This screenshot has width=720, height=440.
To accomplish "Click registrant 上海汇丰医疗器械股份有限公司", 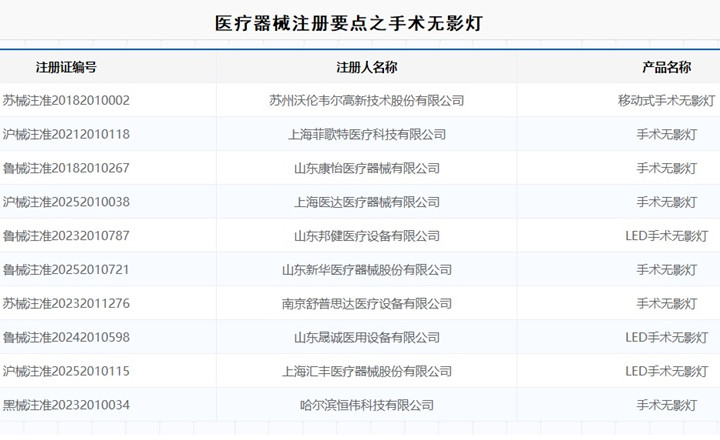I will pyautogui.click(x=366, y=371).
